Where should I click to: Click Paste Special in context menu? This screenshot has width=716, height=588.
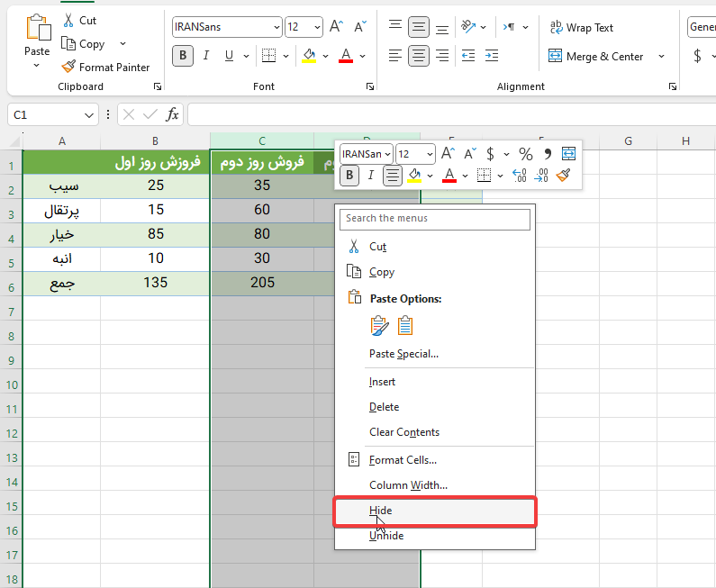point(403,354)
